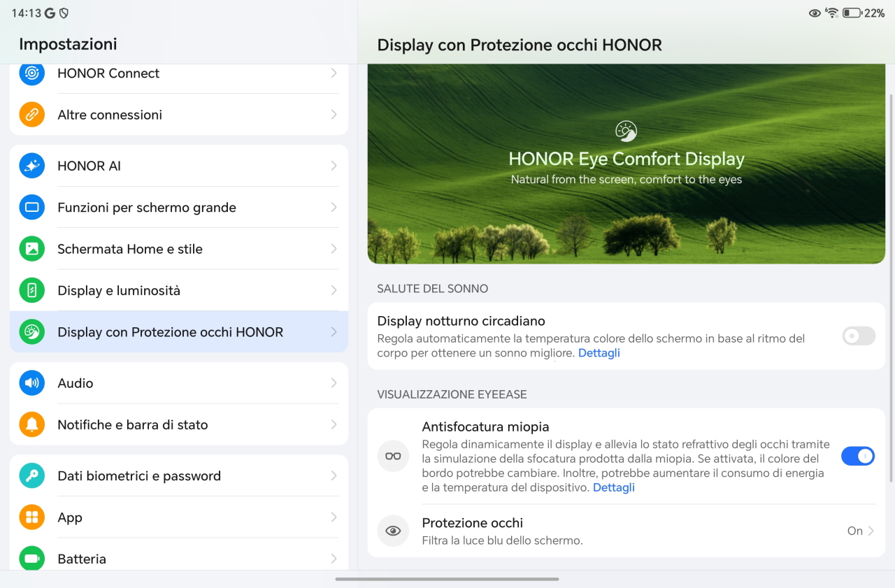This screenshot has width=895, height=588.
Task: Tap the Impostazioni title
Action: tap(68, 44)
